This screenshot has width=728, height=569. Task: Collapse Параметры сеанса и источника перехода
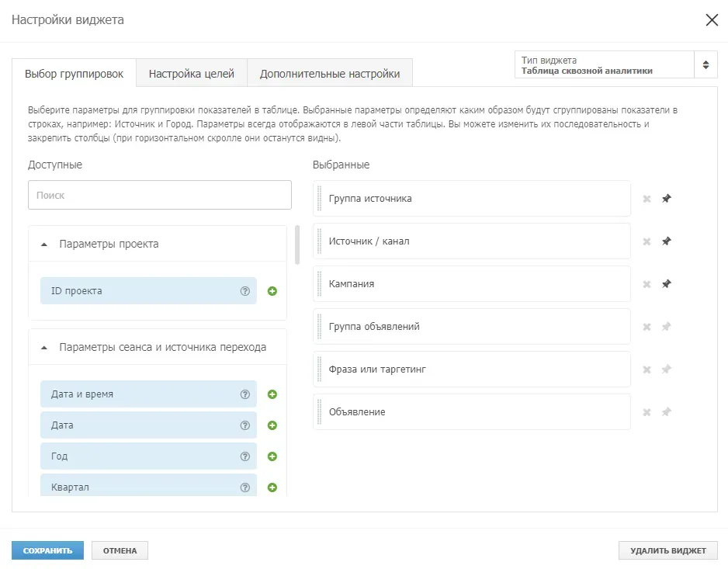pos(44,348)
